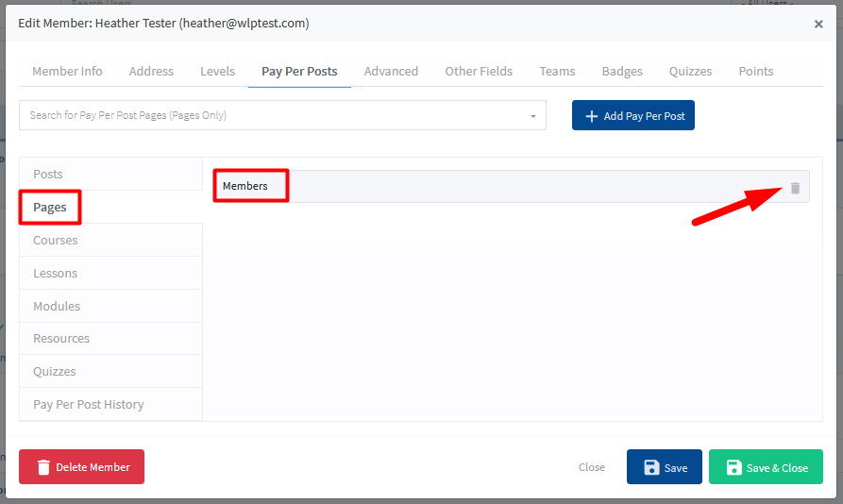843x504 pixels.
Task: Select the Pay Per Posts tab
Action: [299, 72]
